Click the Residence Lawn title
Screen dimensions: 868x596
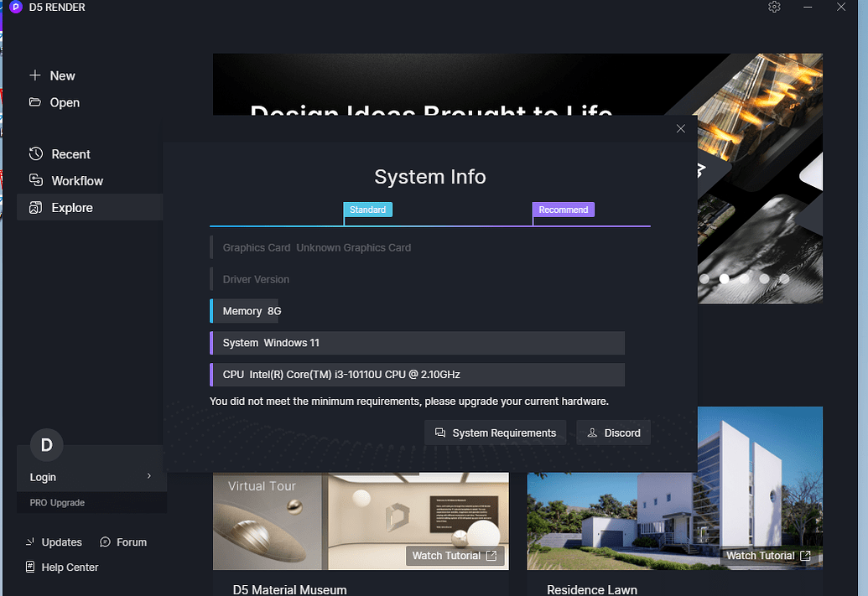click(x=592, y=590)
